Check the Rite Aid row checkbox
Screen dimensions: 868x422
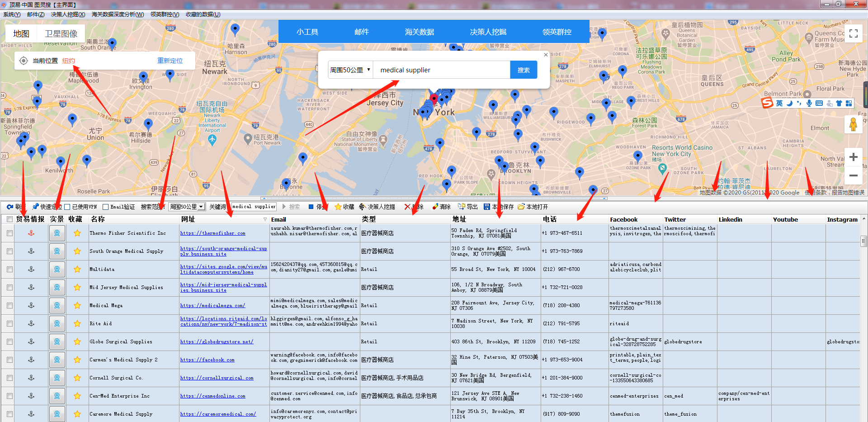[9, 323]
